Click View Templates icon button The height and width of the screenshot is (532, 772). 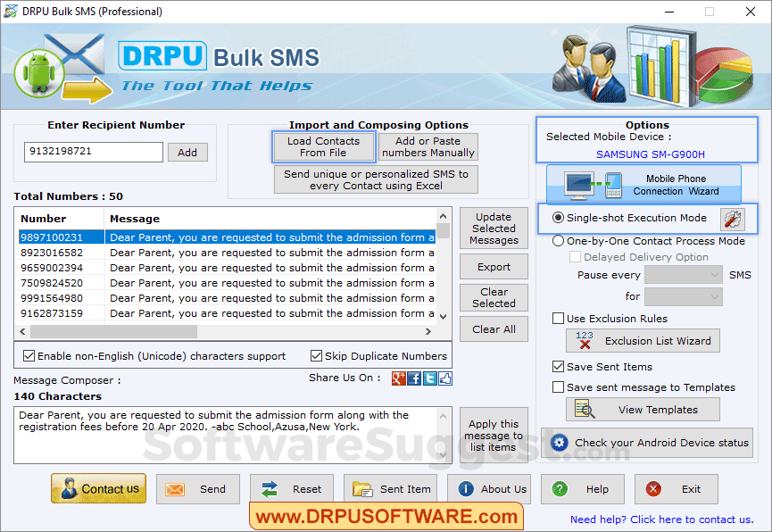643,409
